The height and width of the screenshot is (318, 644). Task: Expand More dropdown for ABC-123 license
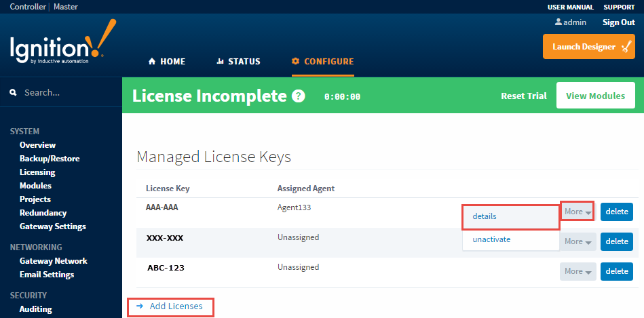577,271
